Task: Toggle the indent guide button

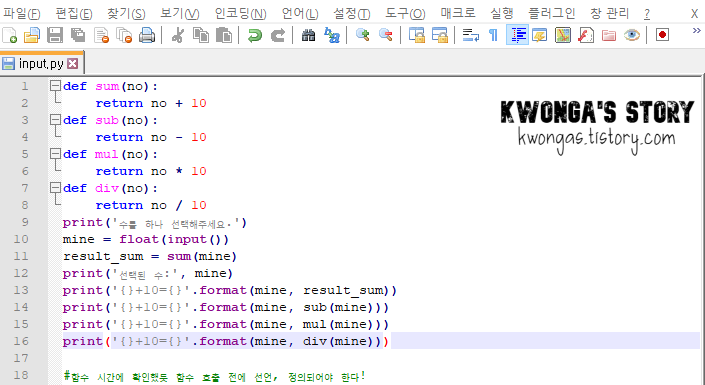Action: pyautogui.click(x=517, y=35)
